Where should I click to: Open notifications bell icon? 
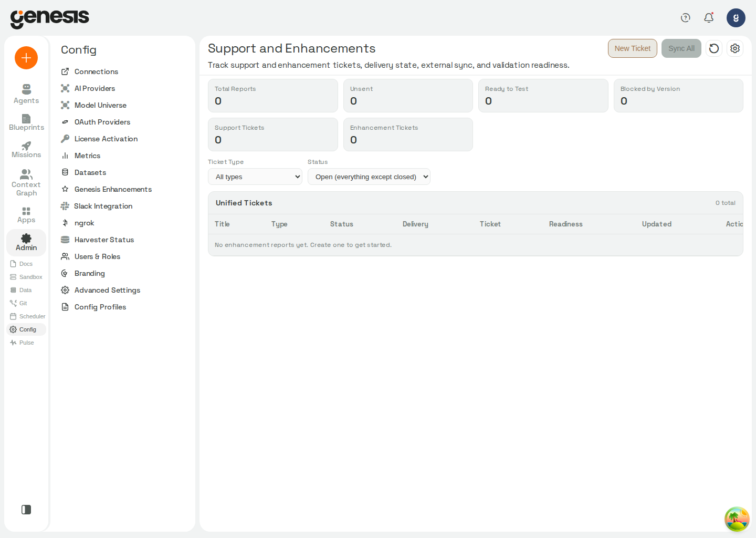coord(709,18)
